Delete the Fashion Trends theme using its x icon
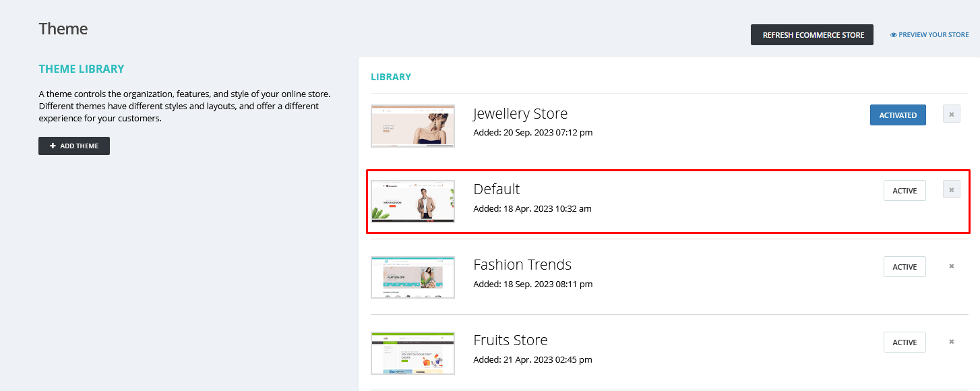This screenshot has height=391, width=980. point(951,266)
